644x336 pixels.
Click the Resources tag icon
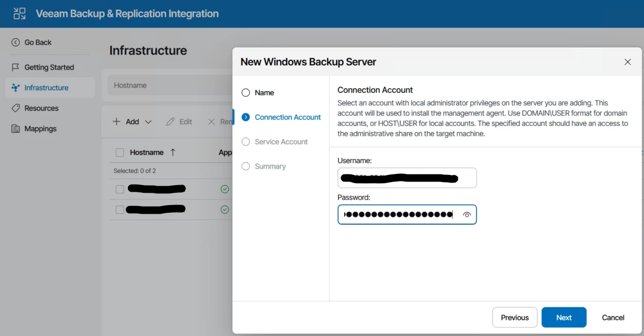coord(16,108)
